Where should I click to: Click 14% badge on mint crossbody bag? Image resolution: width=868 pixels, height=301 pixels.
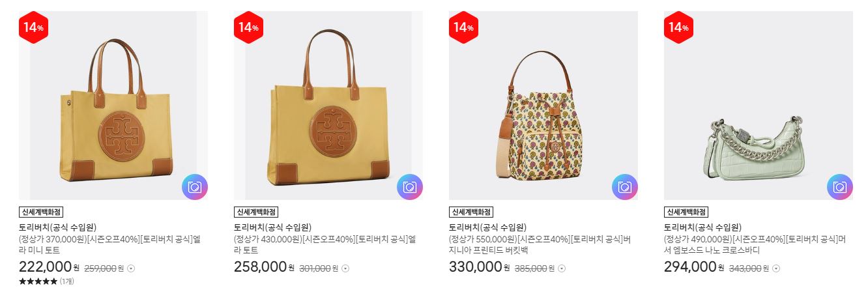tap(678, 27)
